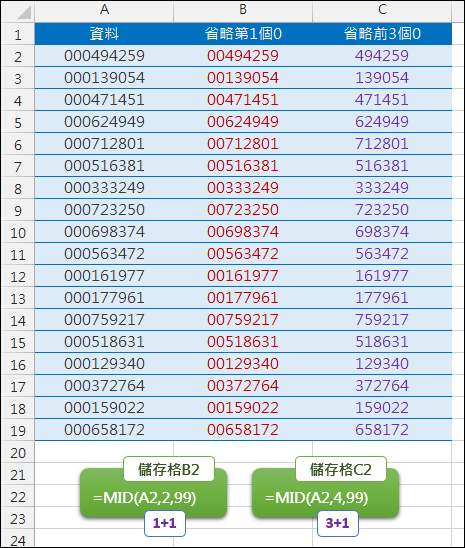Select cell containing 000372764
The width and height of the screenshot is (465, 548).
104,386
